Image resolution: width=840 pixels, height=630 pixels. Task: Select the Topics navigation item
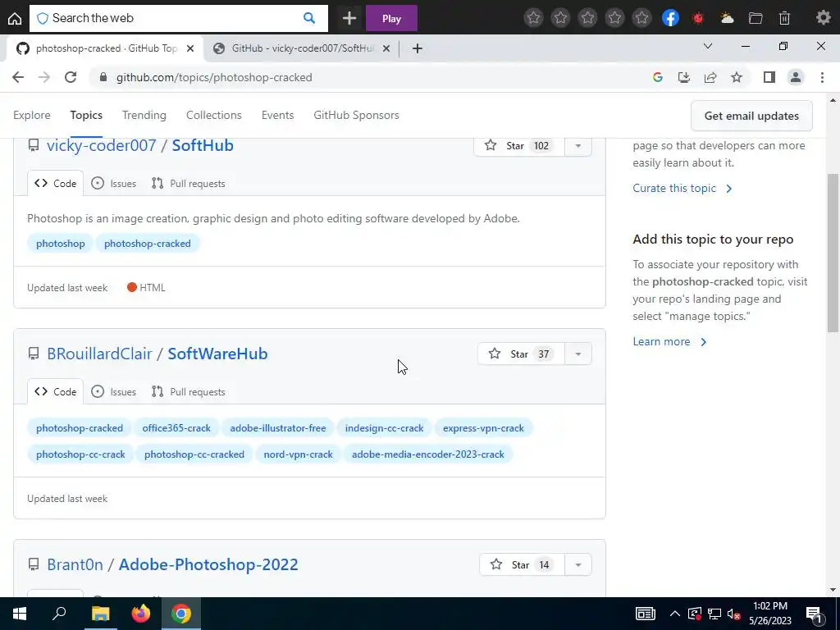tap(86, 115)
